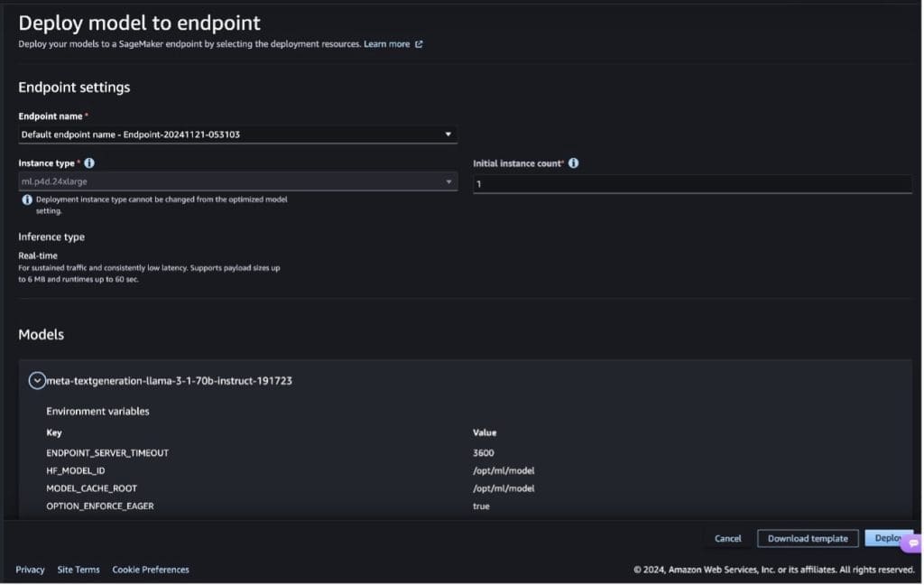View Site Terms
The height and width of the screenshot is (585, 924).
(x=78, y=570)
